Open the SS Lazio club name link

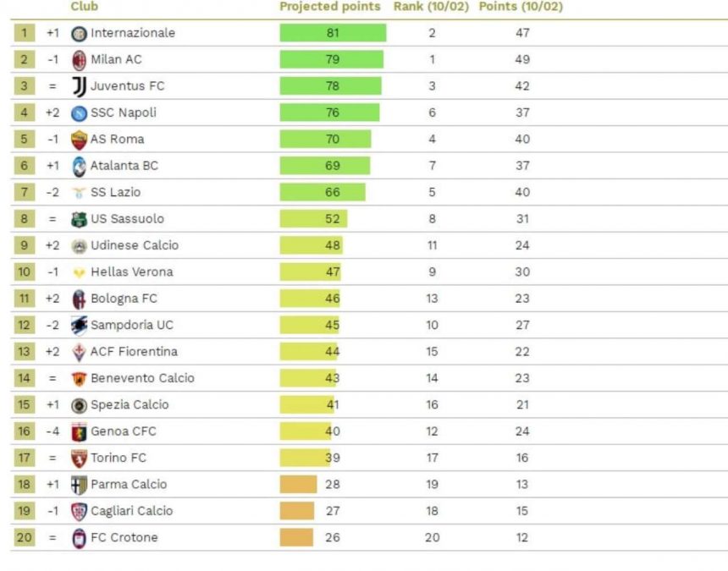(117, 192)
